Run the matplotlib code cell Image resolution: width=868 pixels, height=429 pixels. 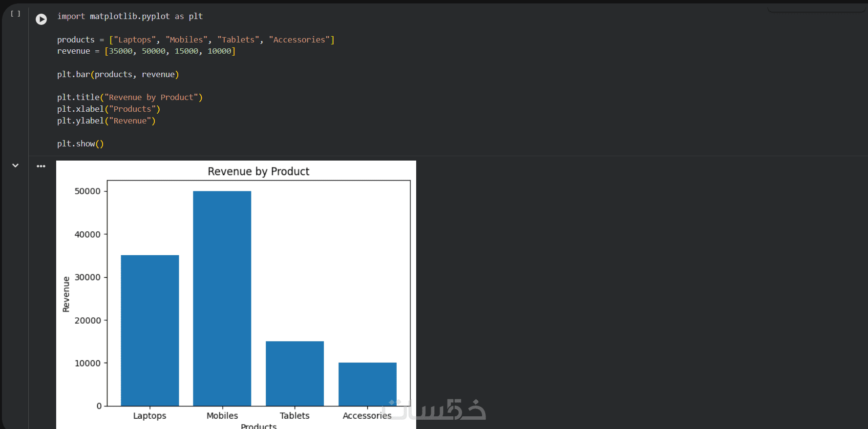[x=41, y=19]
